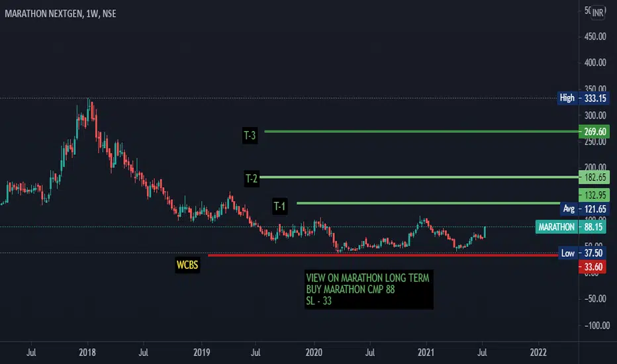Viewport: 617px width, 364px height.
Task: Click the High 333.15 price label
Action: pos(583,98)
